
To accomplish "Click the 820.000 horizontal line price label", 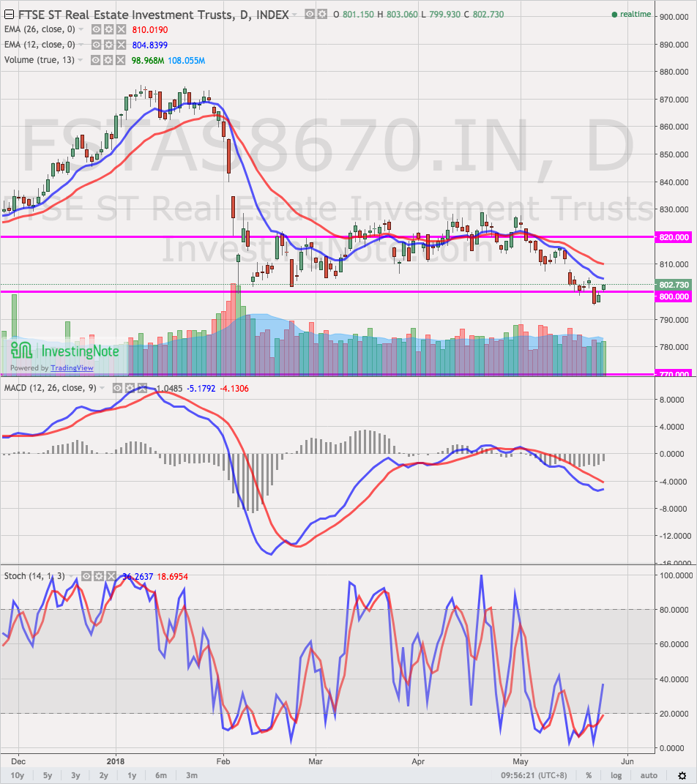I will (x=674, y=237).
